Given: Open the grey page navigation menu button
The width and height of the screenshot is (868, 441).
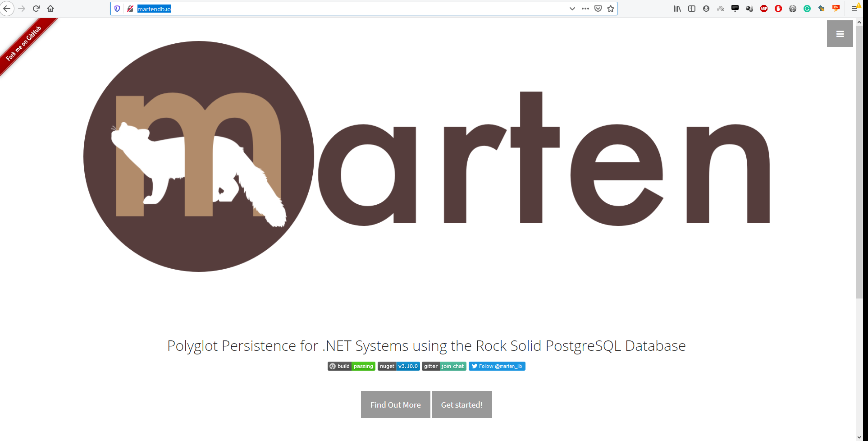Looking at the screenshot, I should click(x=840, y=34).
